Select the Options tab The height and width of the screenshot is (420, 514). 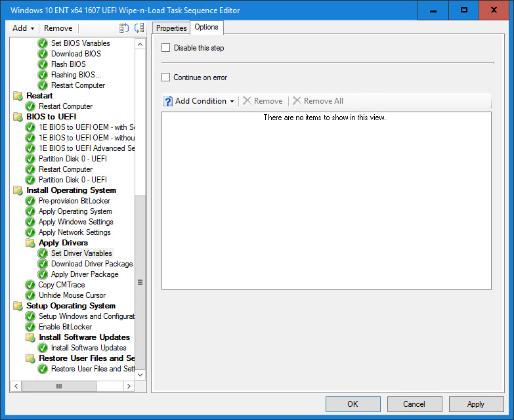click(206, 28)
